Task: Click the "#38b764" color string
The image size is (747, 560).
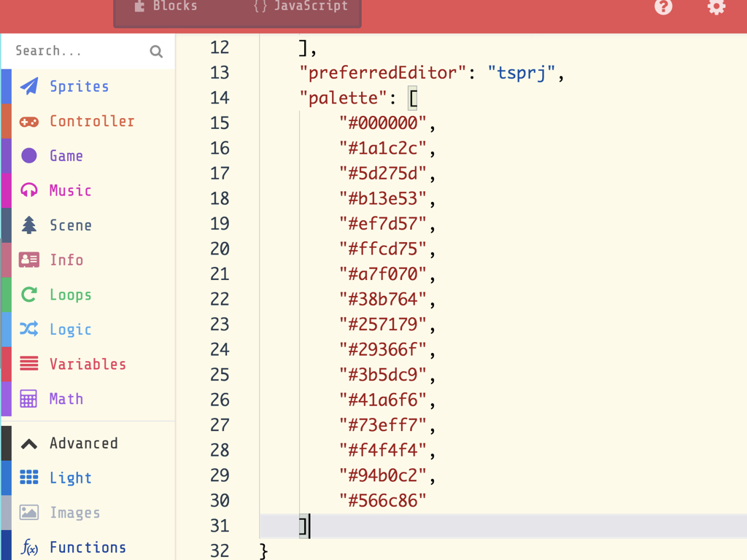Action: [382, 300]
